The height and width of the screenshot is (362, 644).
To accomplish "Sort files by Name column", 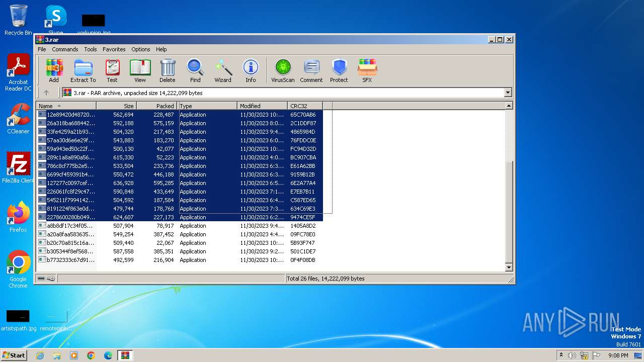I will coord(66,106).
